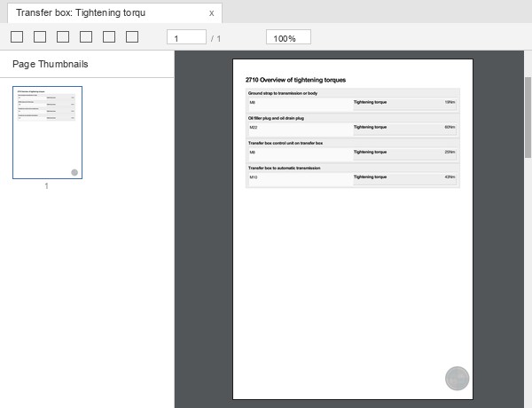Click the leftmost square toolbar button
The height and width of the screenshot is (408, 532).
coord(17,36)
